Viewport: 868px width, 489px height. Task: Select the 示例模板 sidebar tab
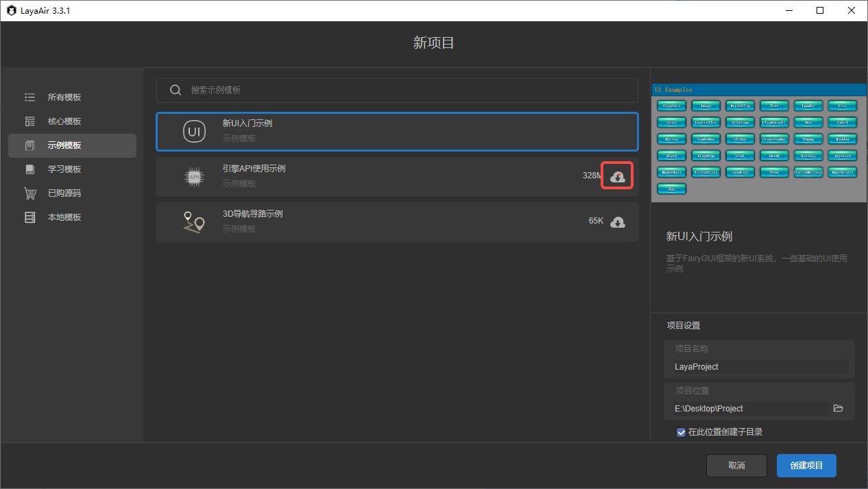(x=72, y=145)
